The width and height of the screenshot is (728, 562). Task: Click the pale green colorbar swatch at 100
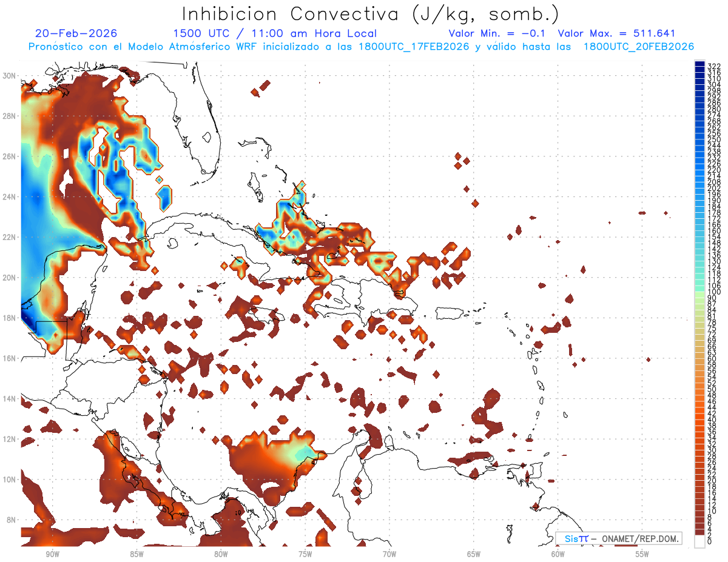click(x=699, y=293)
